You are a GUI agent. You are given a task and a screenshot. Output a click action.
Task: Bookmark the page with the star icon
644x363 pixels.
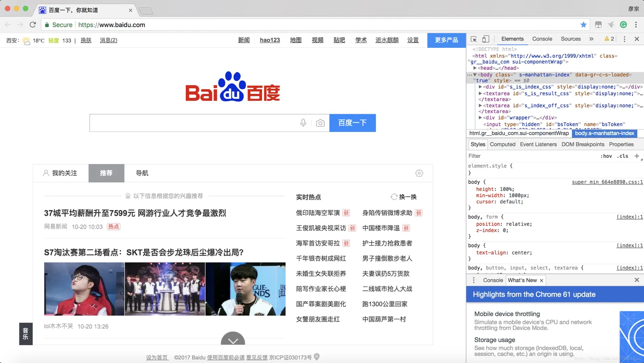583,25
